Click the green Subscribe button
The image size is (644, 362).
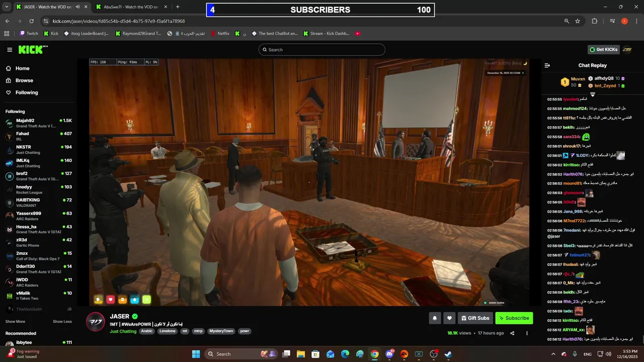[x=514, y=318]
